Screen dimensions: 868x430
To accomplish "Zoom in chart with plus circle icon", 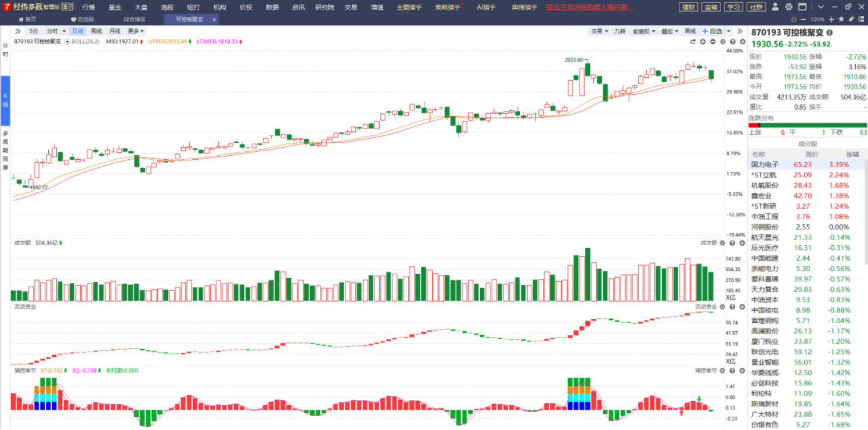I will (x=703, y=41).
